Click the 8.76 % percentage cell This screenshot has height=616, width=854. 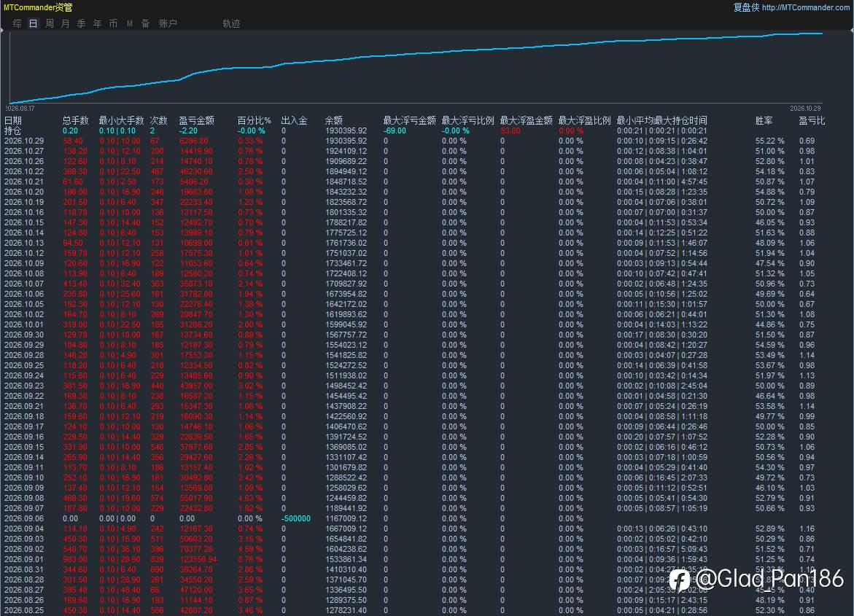(250, 559)
